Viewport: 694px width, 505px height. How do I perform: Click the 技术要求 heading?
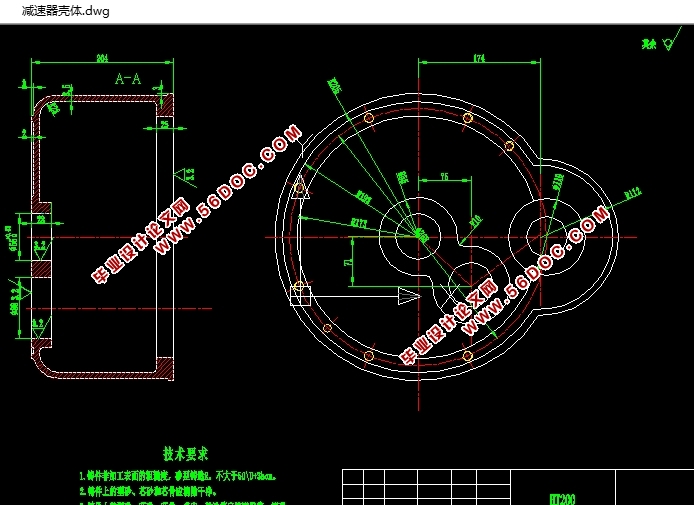[190, 454]
